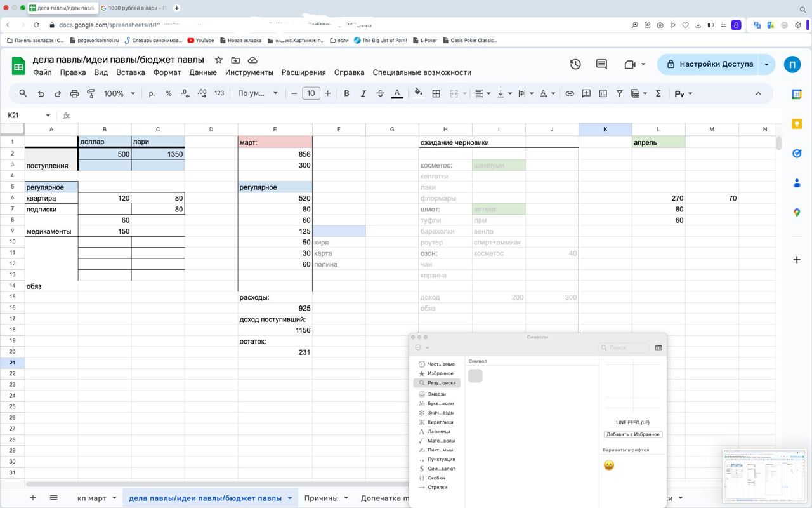Open Google Tasks side panel icon
The width and height of the screenshot is (812, 508).
[797, 153]
